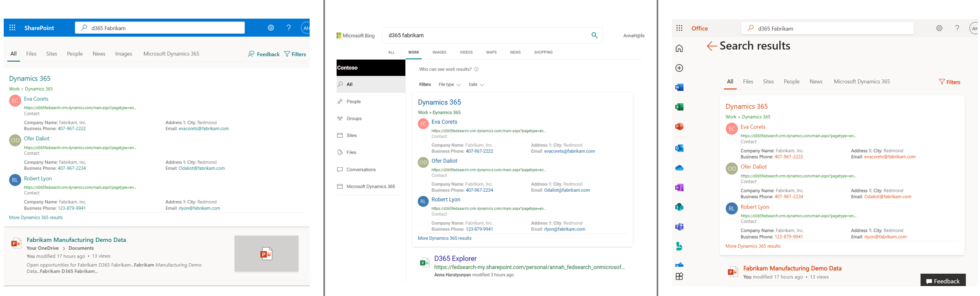Open SharePoint settings gear icon
This screenshot has width=980, height=296.
271,28
